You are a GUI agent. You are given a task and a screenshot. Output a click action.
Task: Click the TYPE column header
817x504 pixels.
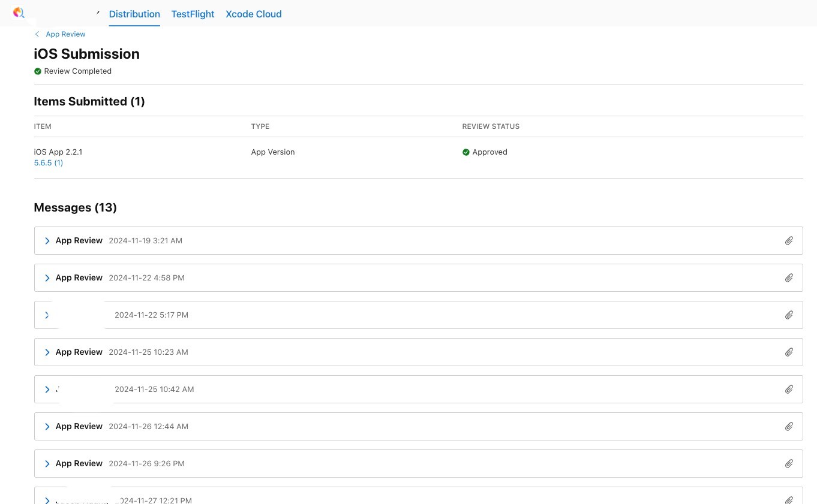(260, 126)
